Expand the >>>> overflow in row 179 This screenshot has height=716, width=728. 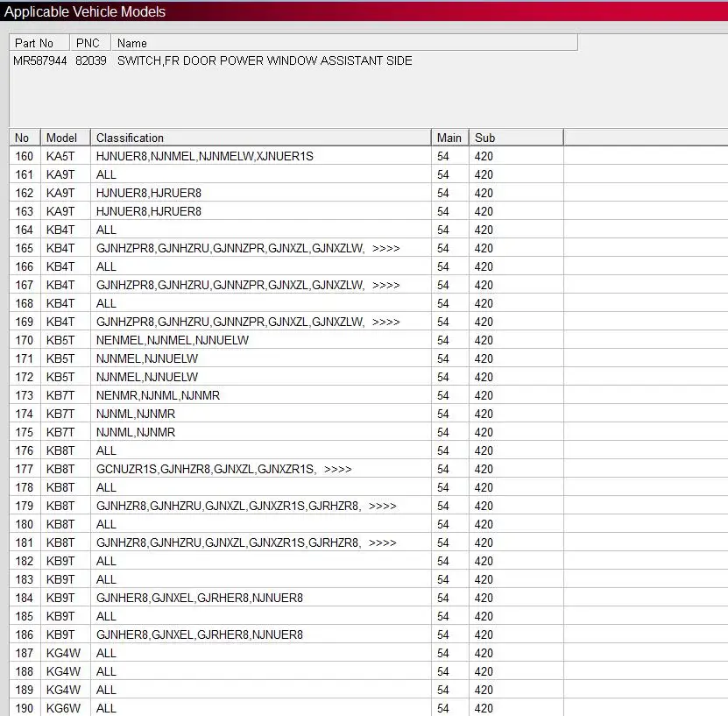pos(383,507)
